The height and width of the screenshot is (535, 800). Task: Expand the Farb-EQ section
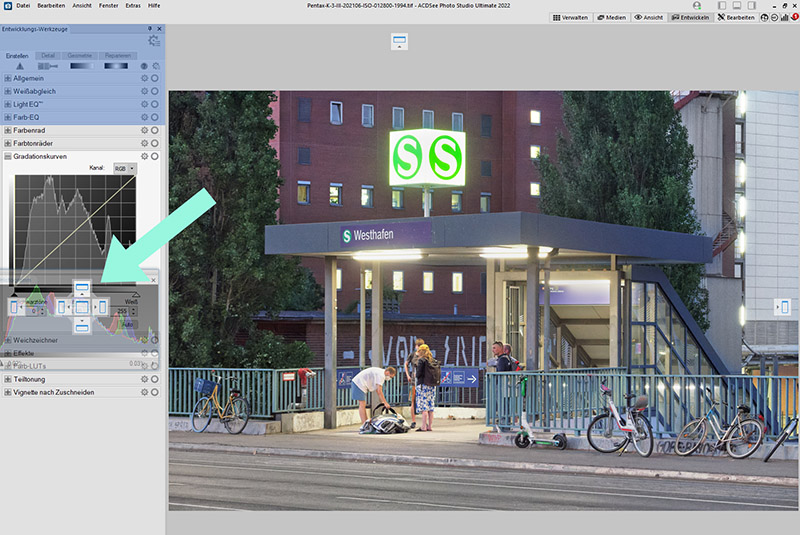pos(8,117)
